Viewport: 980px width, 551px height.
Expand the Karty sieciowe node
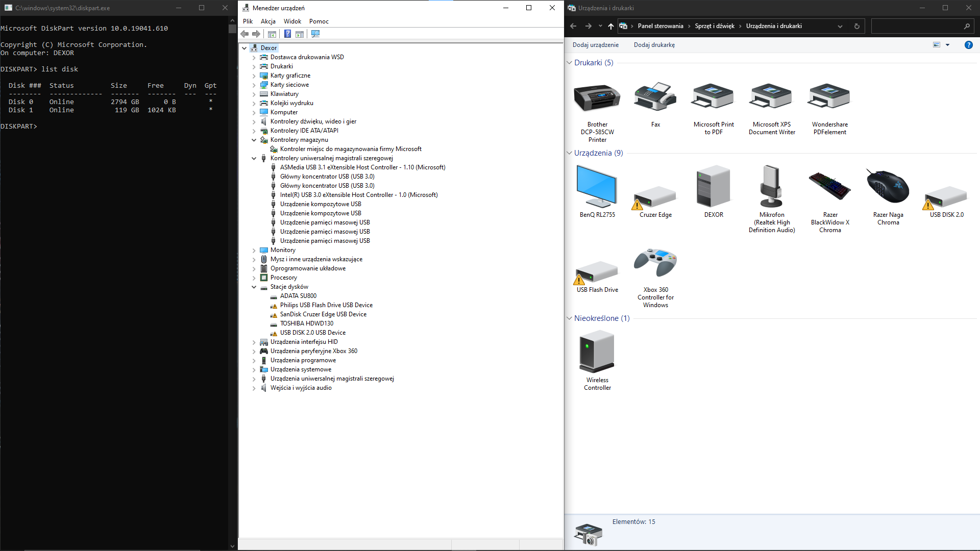[254, 85]
